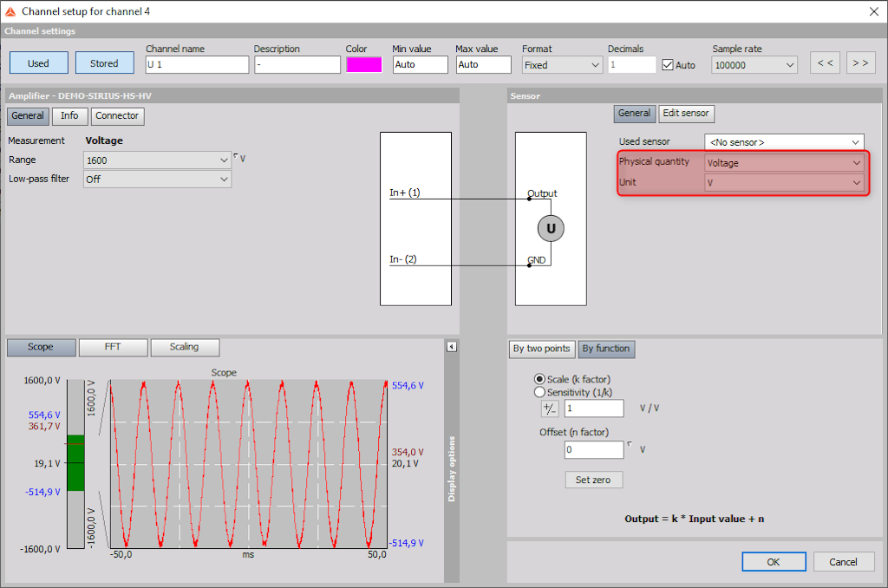Click the Dewesoft logo icon in title bar
Viewport: 888px width, 588px height.
coord(10,11)
